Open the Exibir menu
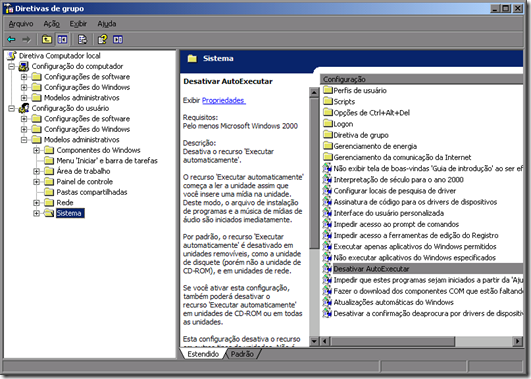 coord(78,24)
